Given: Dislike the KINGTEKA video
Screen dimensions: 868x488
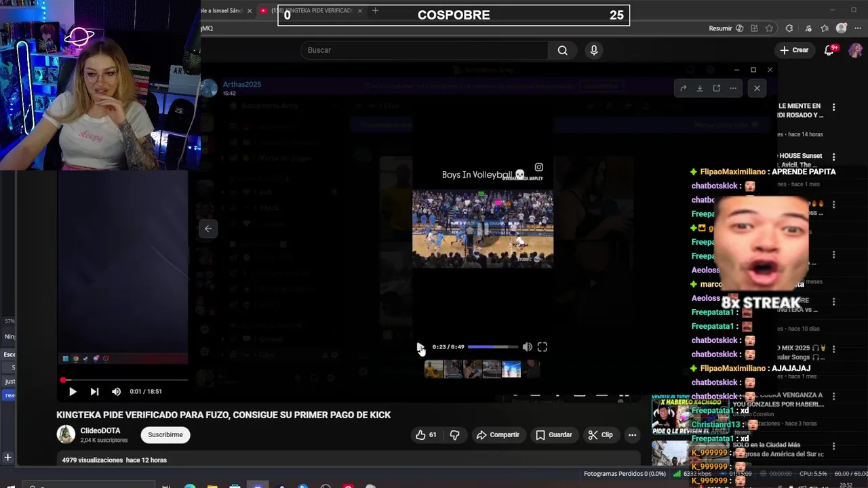Looking at the screenshot, I should (454, 435).
